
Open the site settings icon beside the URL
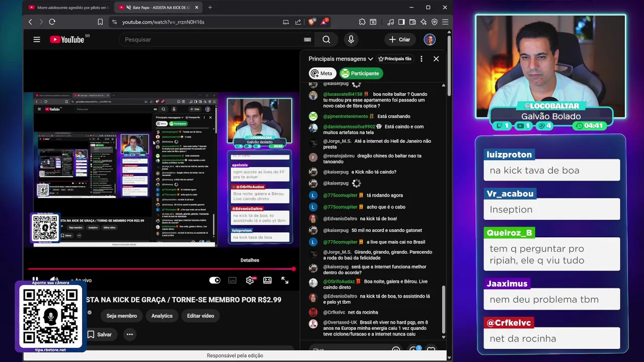tap(114, 22)
